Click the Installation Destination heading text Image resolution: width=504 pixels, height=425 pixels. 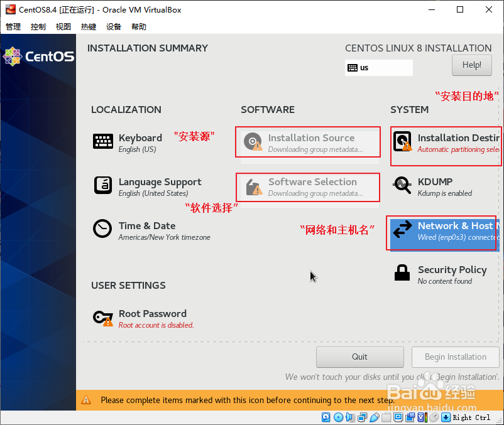click(458, 138)
